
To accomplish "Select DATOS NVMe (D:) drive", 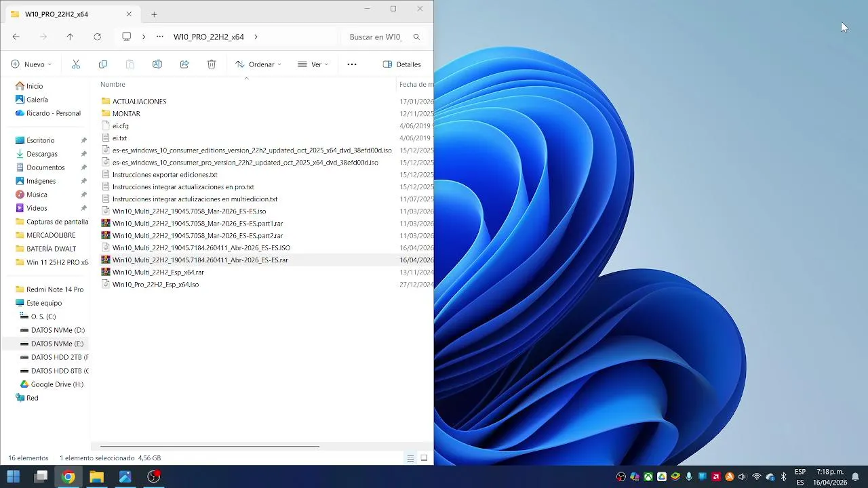I will click(x=58, y=330).
